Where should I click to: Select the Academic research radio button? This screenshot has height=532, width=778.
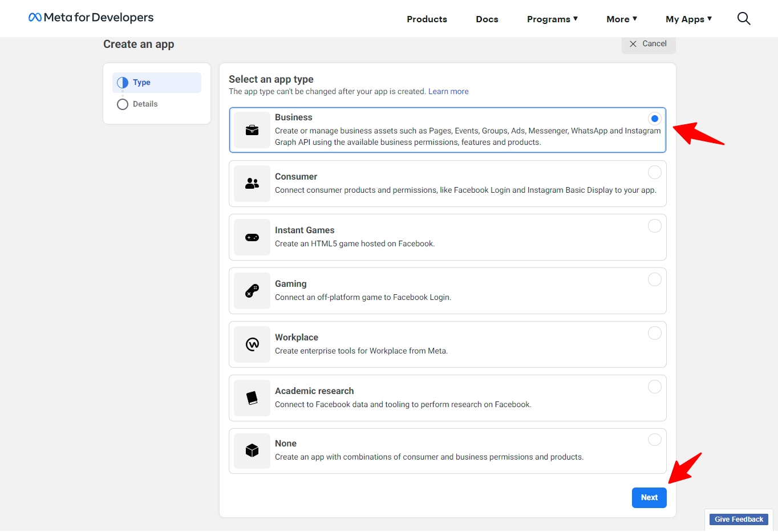pos(654,387)
